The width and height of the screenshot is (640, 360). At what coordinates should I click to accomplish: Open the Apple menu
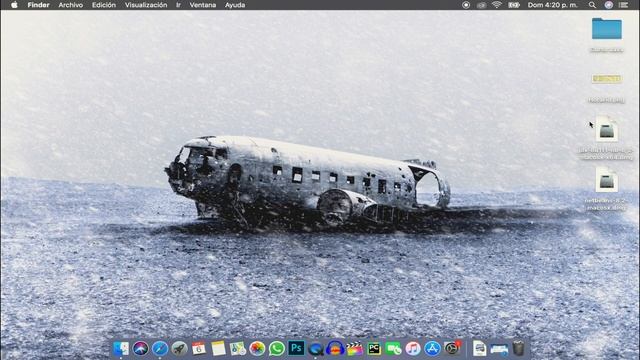(14, 5)
